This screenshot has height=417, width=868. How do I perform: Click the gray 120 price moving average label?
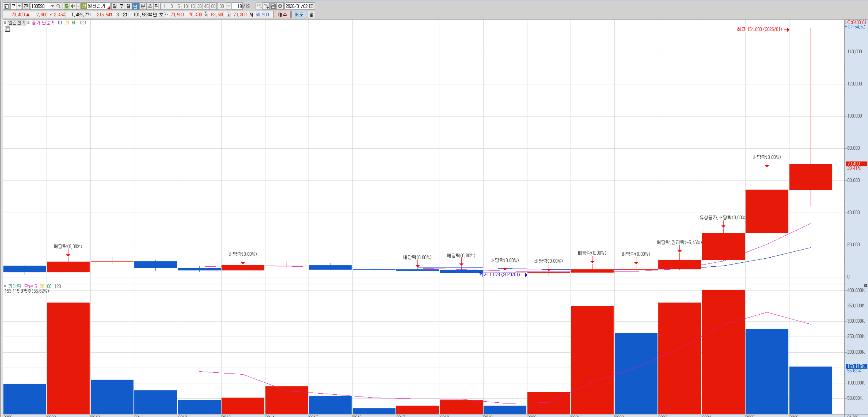tap(83, 23)
